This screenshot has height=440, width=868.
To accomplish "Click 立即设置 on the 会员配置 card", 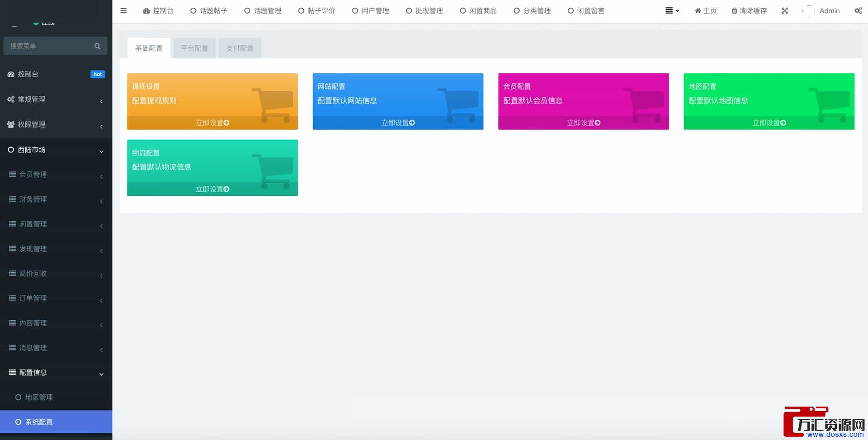I will click(584, 123).
